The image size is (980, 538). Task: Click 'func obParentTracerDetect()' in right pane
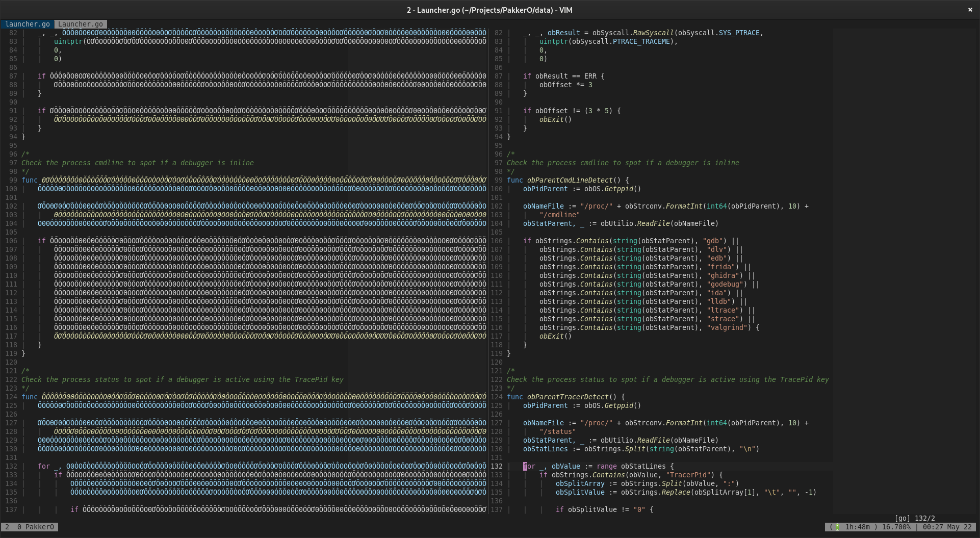[566, 397]
